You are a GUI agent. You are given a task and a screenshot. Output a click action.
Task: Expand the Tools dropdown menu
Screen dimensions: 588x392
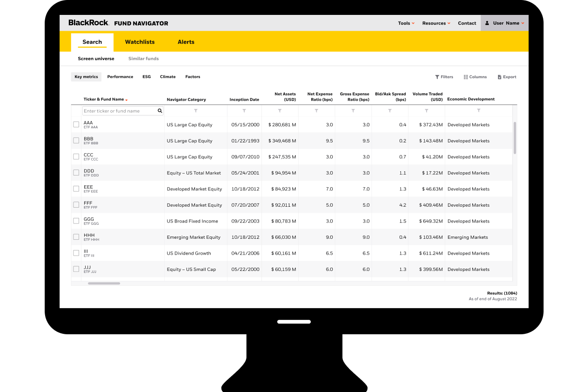(406, 23)
